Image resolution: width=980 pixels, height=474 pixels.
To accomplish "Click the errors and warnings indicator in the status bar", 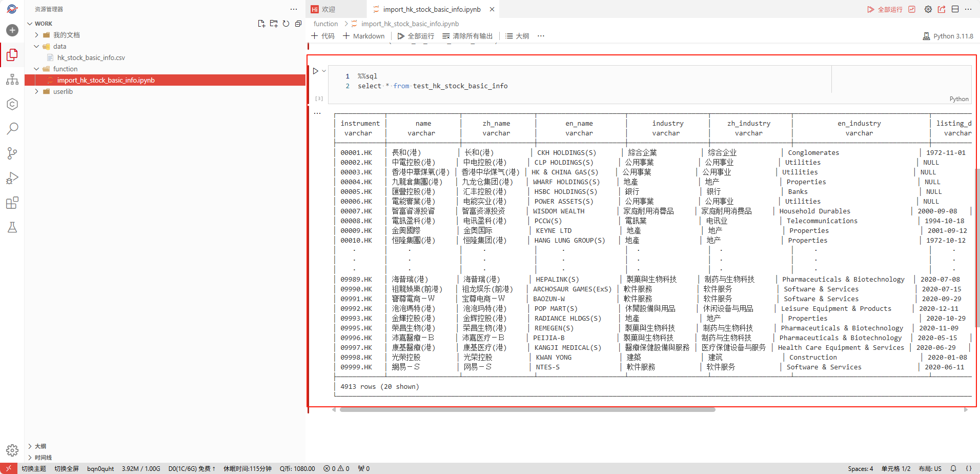I will 336,468.
